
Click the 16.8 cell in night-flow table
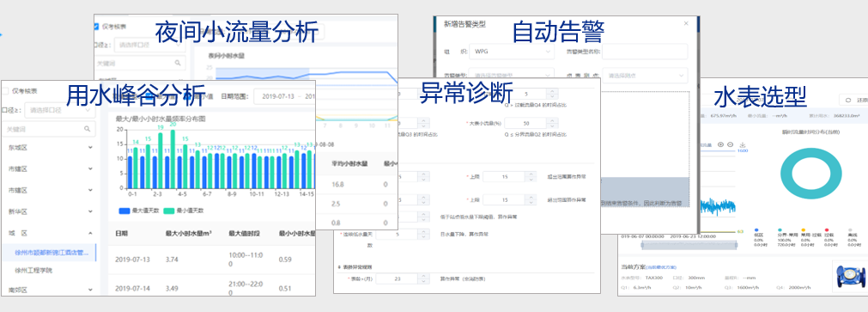[338, 184]
